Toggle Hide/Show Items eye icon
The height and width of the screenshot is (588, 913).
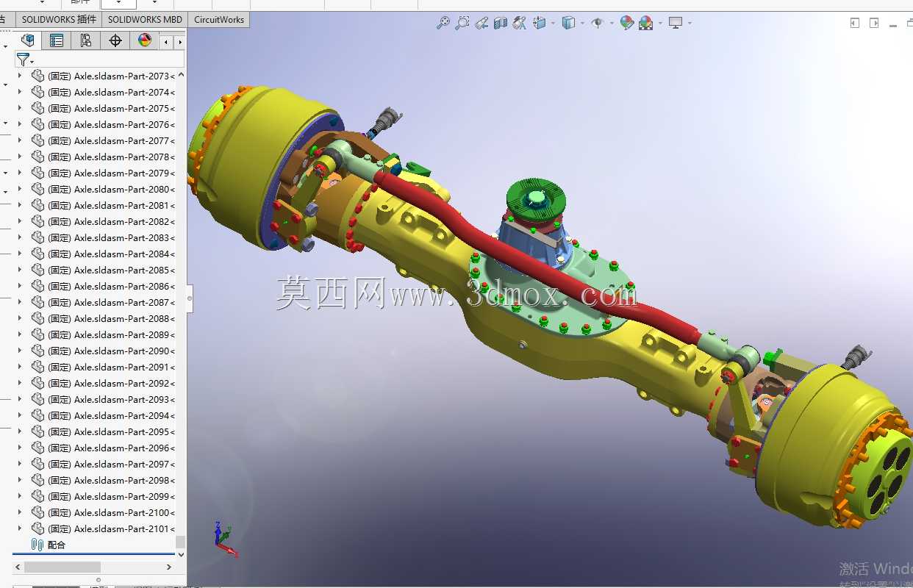point(597,23)
